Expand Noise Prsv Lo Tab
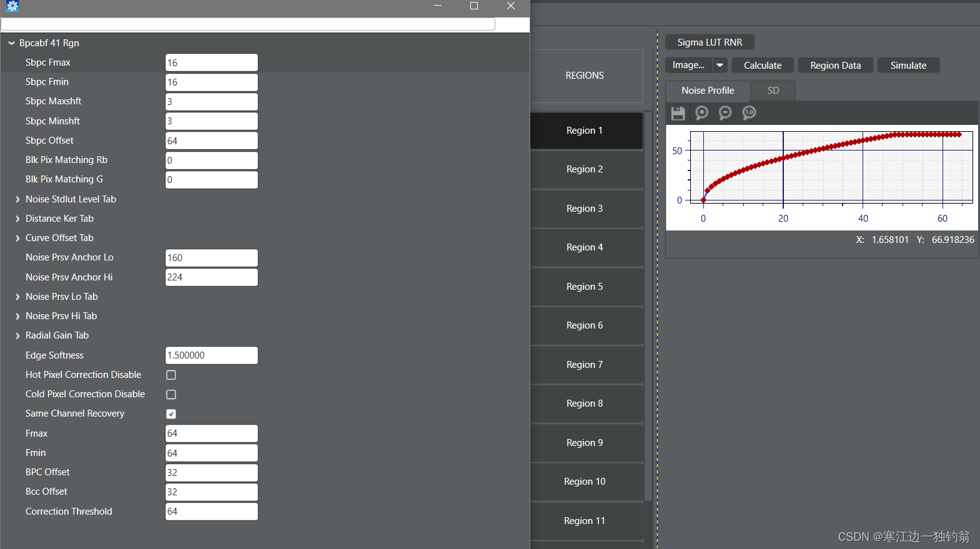 [17, 297]
